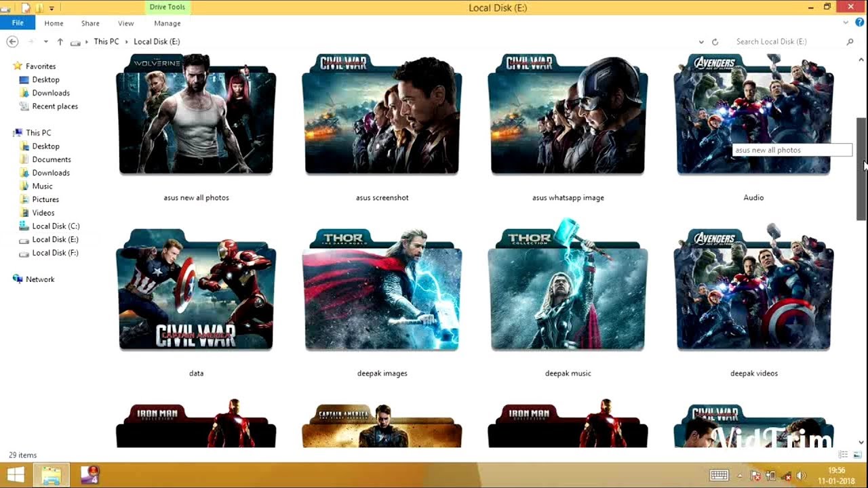868x488 pixels.
Task: Open the Manage tab under Drive Tools
Action: point(167,22)
